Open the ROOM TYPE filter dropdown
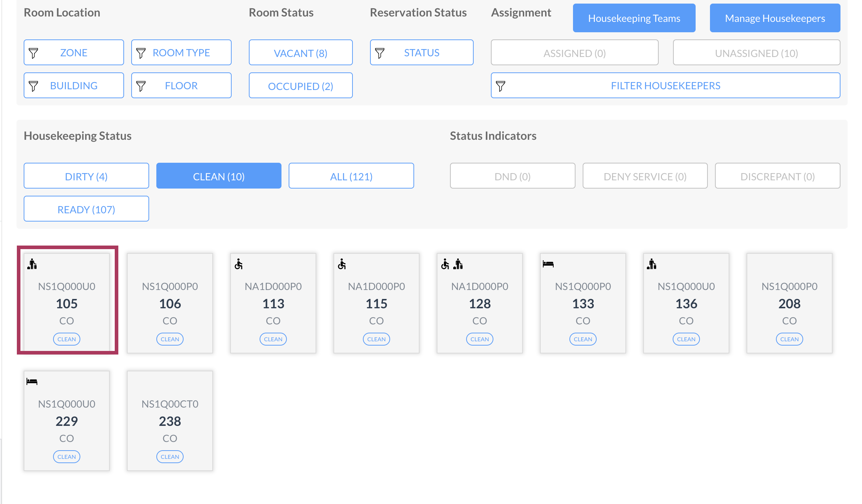The width and height of the screenshot is (862, 504). (181, 53)
